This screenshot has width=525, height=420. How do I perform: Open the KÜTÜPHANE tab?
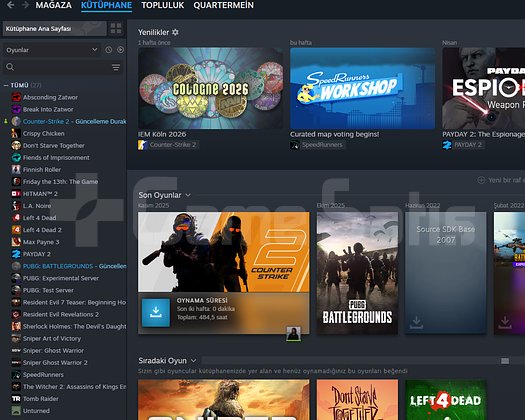106,5
